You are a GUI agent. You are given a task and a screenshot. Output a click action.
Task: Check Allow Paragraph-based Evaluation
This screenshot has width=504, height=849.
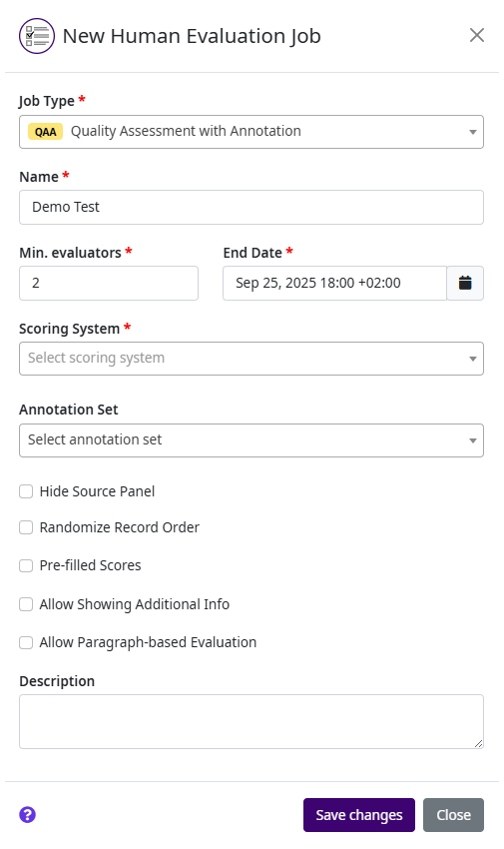(26, 642)
